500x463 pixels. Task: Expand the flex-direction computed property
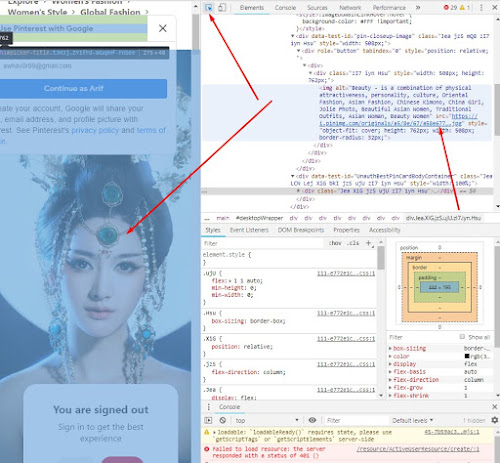390,380
